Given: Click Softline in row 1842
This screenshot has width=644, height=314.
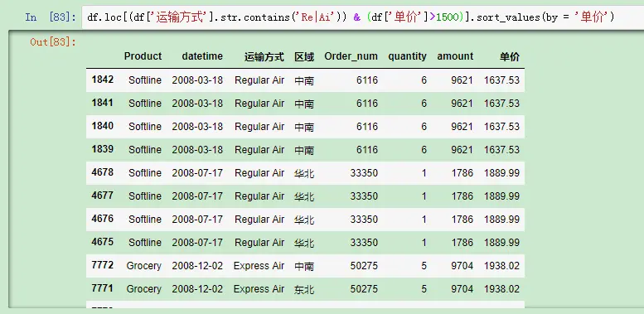Looking at the screenshot, I should [x=145, y=80].
